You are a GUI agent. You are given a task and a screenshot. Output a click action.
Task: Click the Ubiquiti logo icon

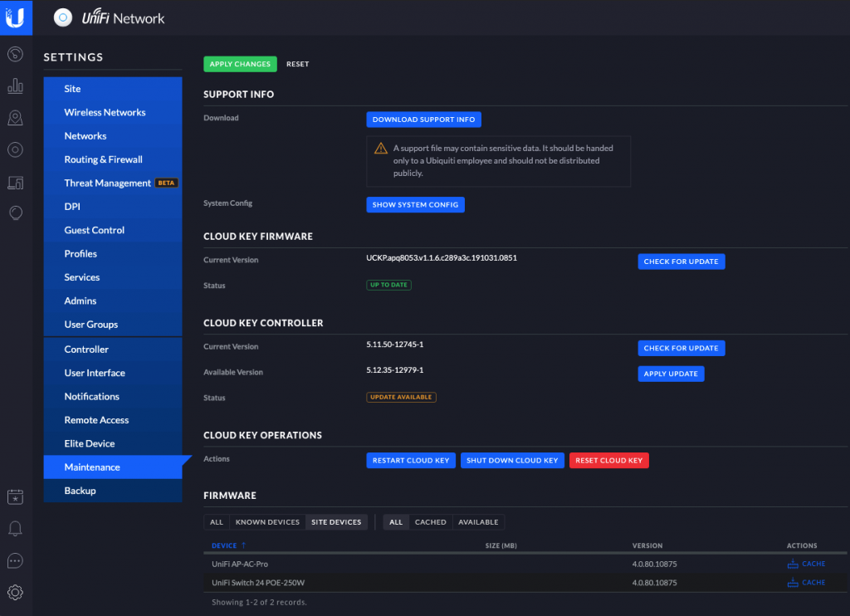[16, 17]
